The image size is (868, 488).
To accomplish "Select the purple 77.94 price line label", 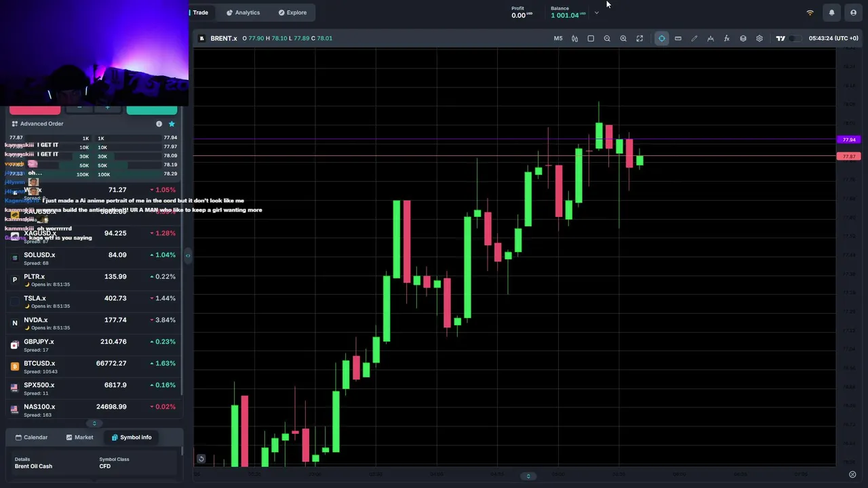I will point(849,140).
